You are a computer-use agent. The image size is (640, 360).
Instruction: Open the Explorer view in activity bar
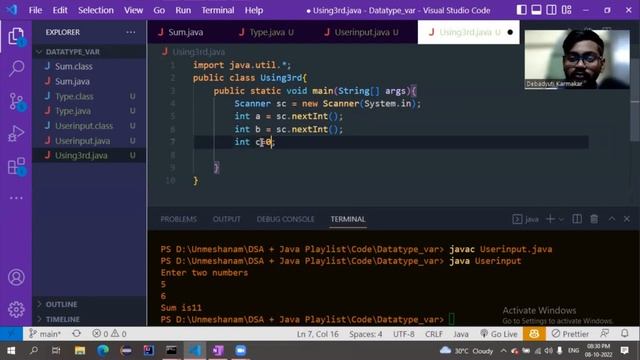(16, 36)
